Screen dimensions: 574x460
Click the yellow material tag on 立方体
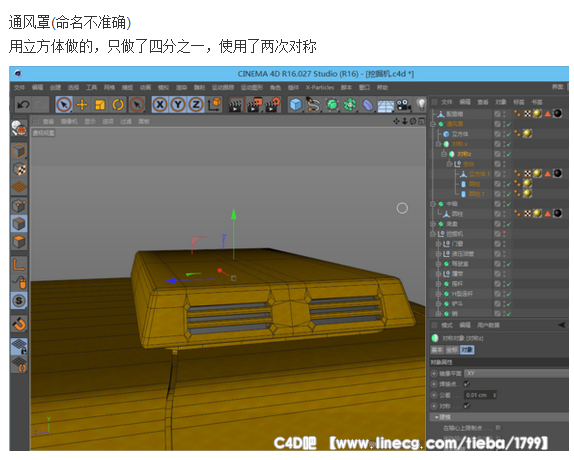[x=527, y=134]
